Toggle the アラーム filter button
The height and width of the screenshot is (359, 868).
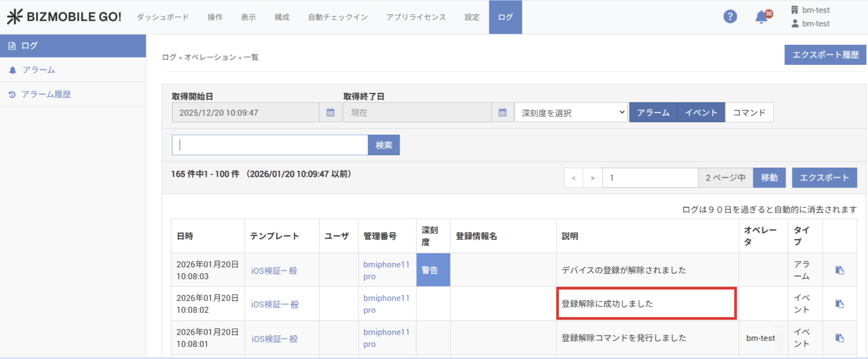(653, 113)
